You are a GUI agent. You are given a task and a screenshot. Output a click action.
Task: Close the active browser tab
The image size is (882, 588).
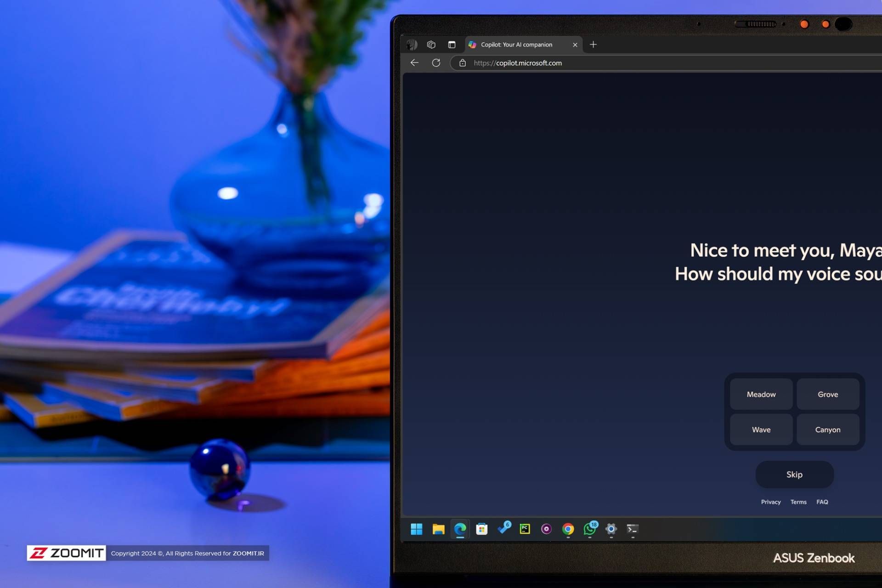[574, 44]
